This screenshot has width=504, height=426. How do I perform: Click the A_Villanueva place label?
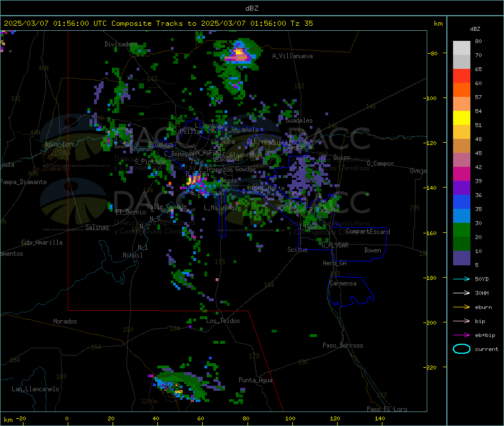tap(292, 56)
